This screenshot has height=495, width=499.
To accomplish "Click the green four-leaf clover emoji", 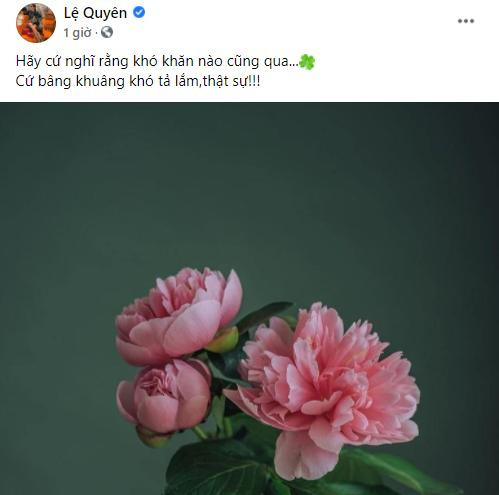I will (x=307, y=62).
